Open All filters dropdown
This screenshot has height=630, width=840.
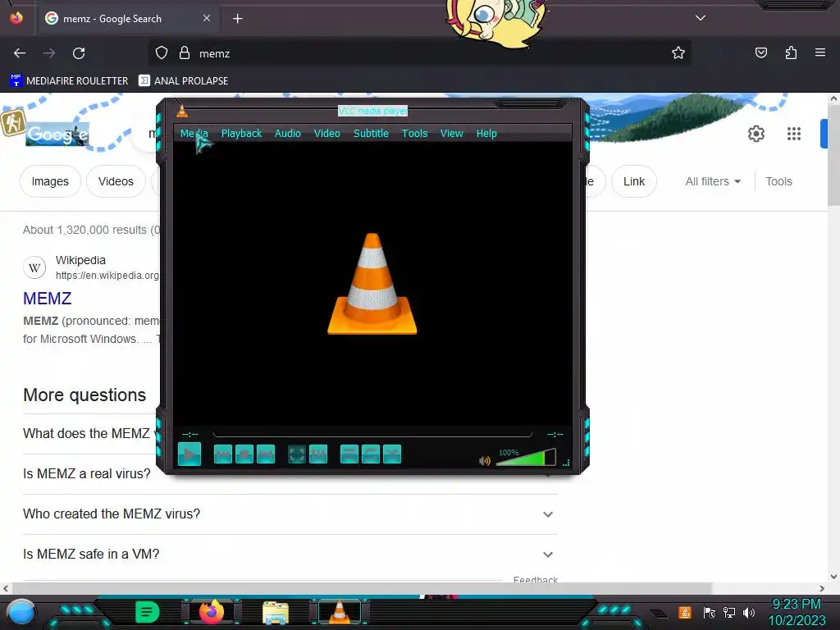point(713,181)
